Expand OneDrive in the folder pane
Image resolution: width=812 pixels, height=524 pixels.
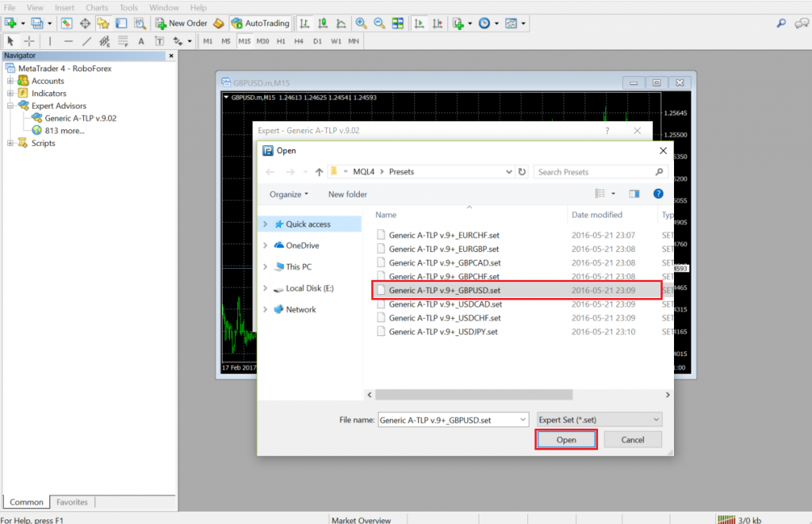pyautogui.click(x=266, y=246)
